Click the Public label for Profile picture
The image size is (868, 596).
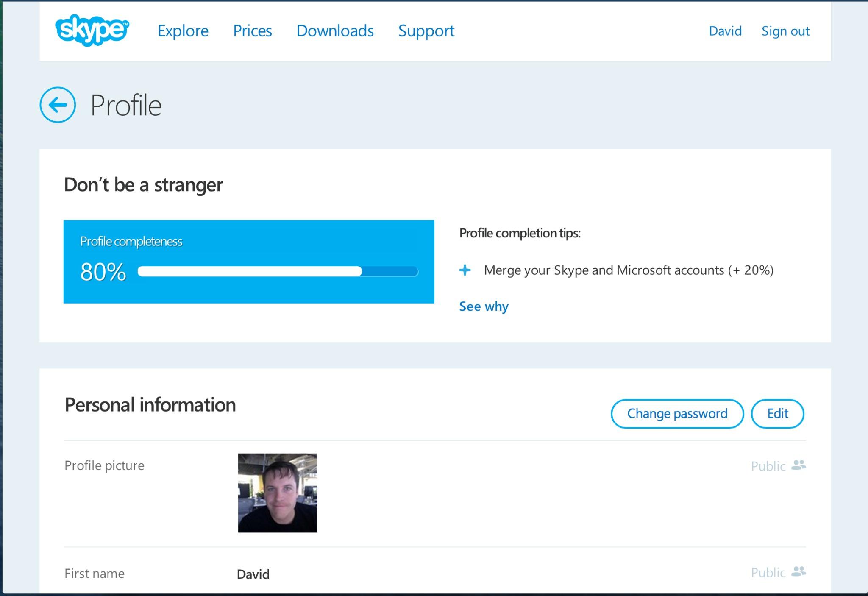(x=768, y=466)
